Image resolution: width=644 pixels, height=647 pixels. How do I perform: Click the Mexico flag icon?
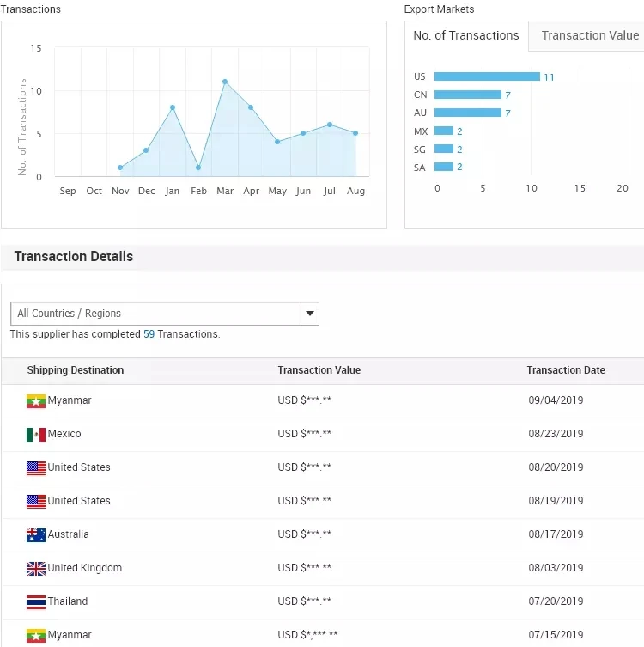click(x=35, y=435)
